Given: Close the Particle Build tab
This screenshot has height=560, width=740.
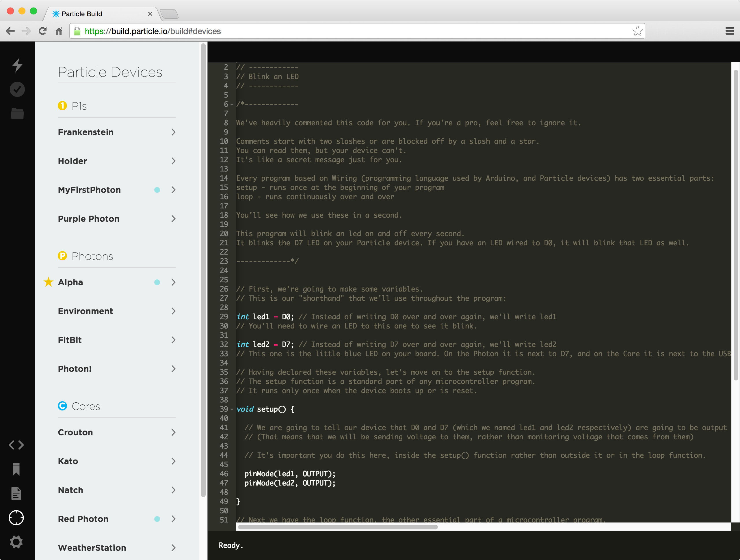Looking at the screenshot, I should click(150, 14).
